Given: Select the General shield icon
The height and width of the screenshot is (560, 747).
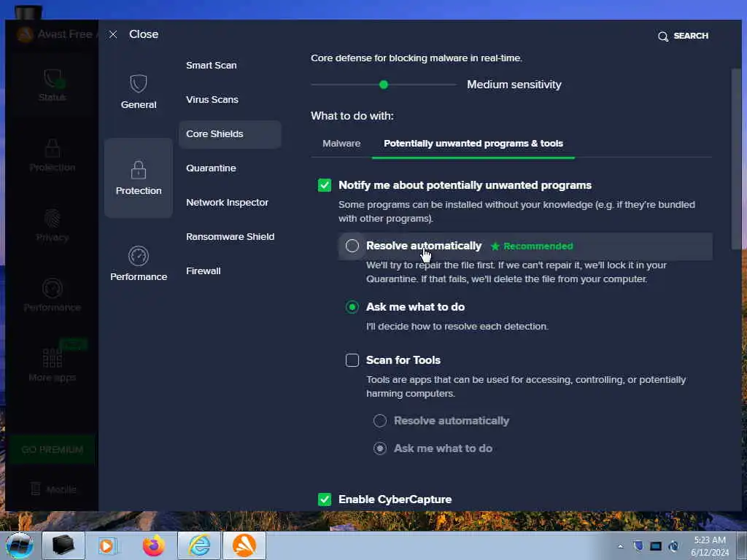Looking at the screenshot, I should click(x=138, y=83).
